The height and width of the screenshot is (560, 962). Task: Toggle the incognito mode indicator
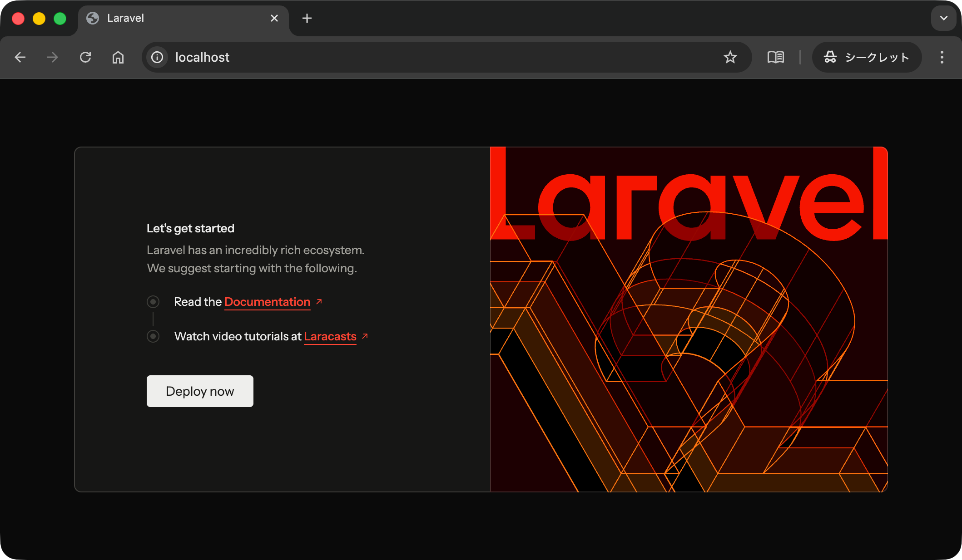[x=867, y=57]
